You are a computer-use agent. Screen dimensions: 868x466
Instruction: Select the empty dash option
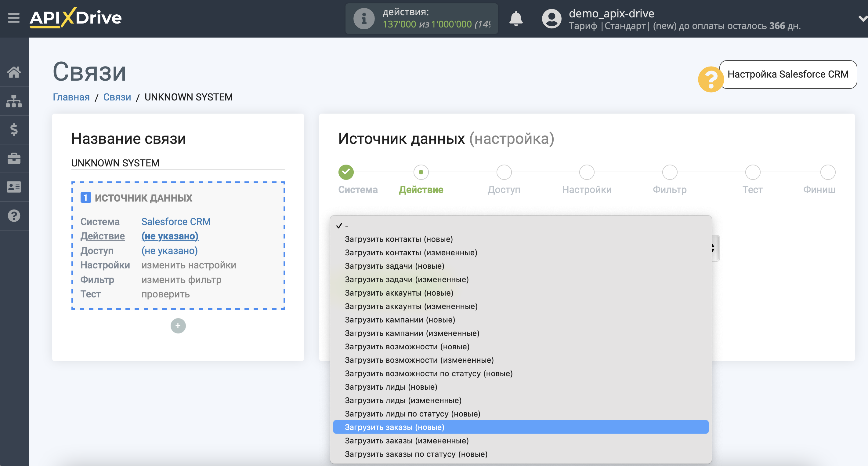point(521,226)
